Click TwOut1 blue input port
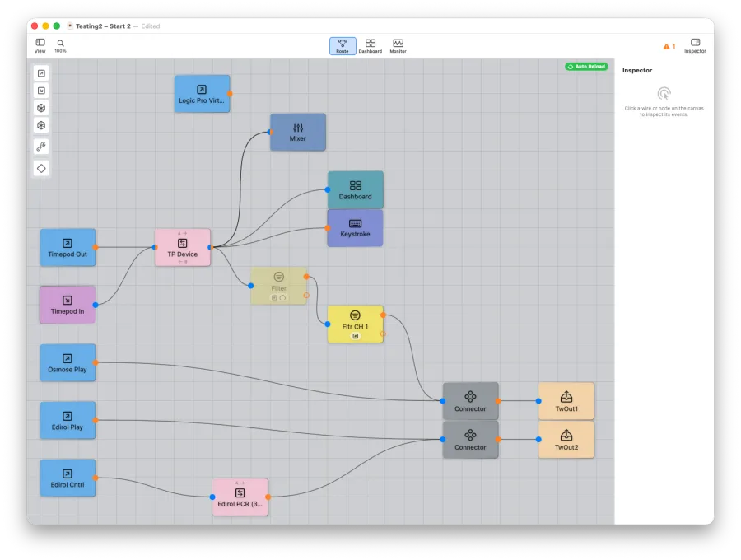Viewport: 741px width, 560px height. [x=538, y=401]
